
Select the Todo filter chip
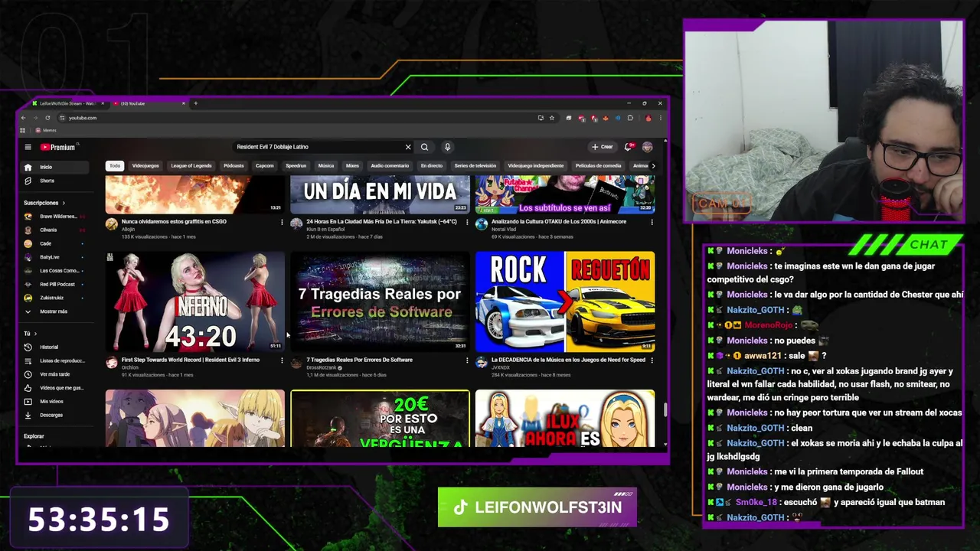(115, 165)
